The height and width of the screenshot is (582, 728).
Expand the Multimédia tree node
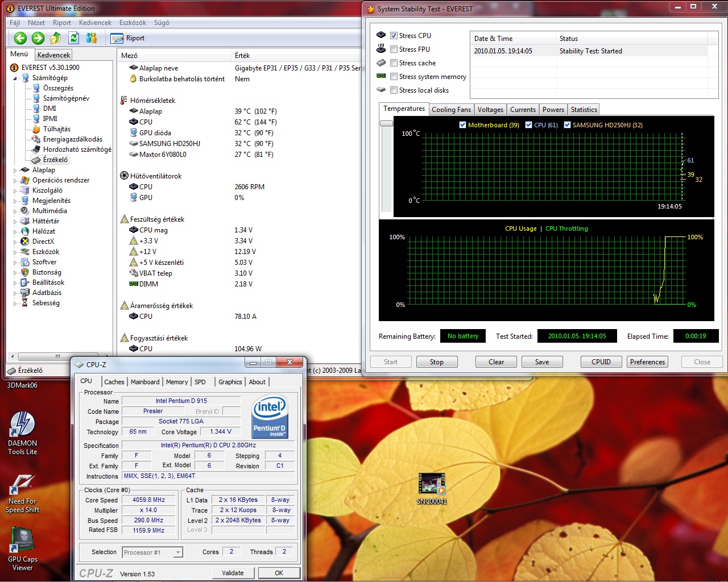coord(15,211)
